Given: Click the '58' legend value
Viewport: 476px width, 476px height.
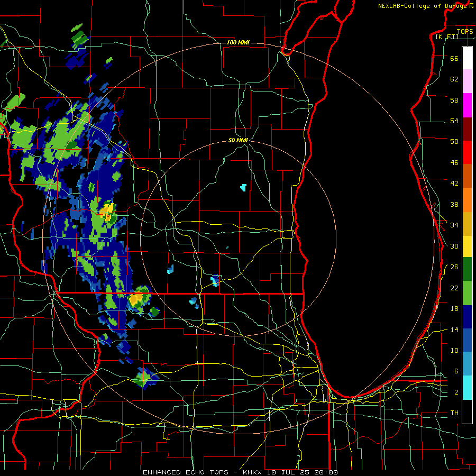Looking at the screenshot, I should pyautogui.click(x=454, y=100).
